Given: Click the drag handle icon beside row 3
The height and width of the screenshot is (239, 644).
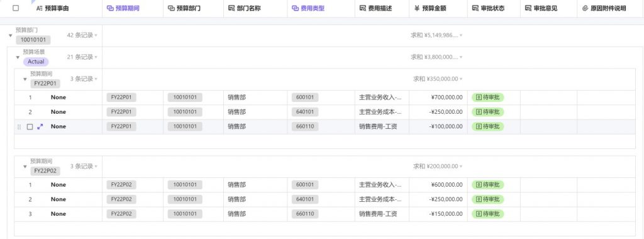Looking at the screenshot, I should coord(19,127).
